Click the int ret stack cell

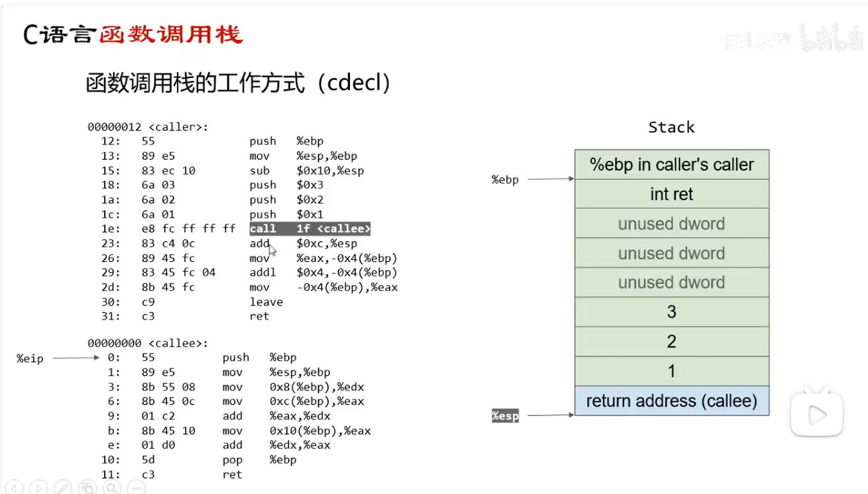click(671, 194)
